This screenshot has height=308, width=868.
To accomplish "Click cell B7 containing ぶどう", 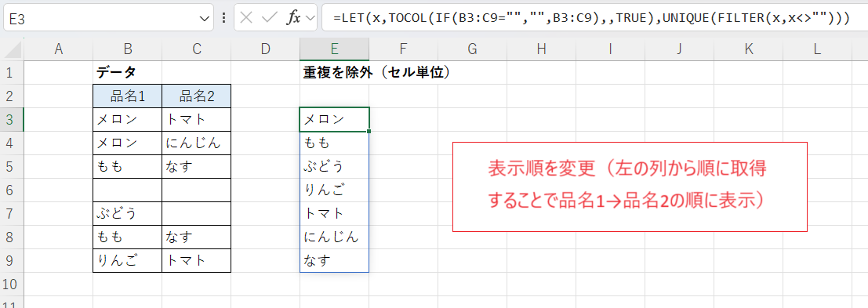I will [127, 213].
